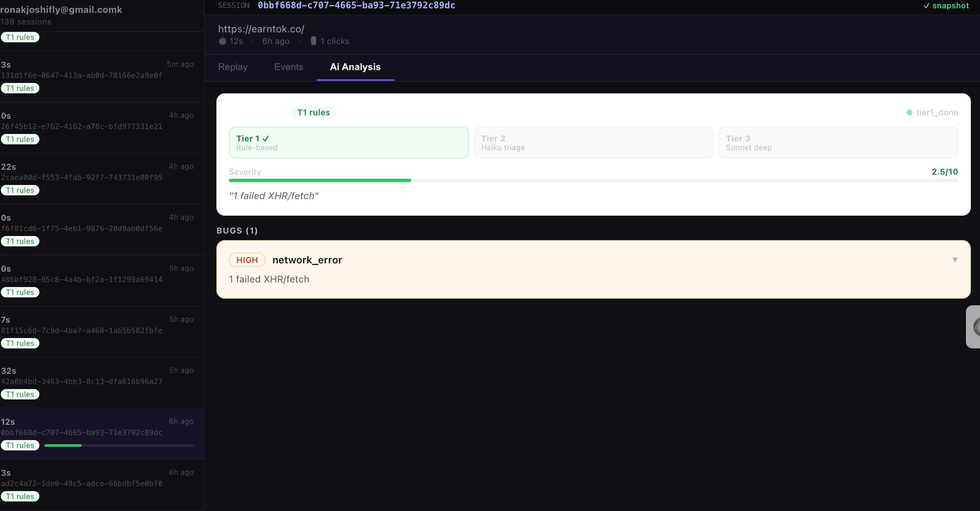
Task: Open the https://earntok.co/ link
Action: (x=261, y=29)
